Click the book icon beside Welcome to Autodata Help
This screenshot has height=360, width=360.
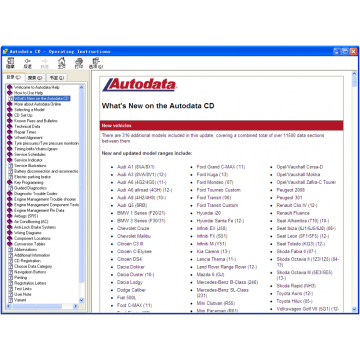tap(10, 87)
